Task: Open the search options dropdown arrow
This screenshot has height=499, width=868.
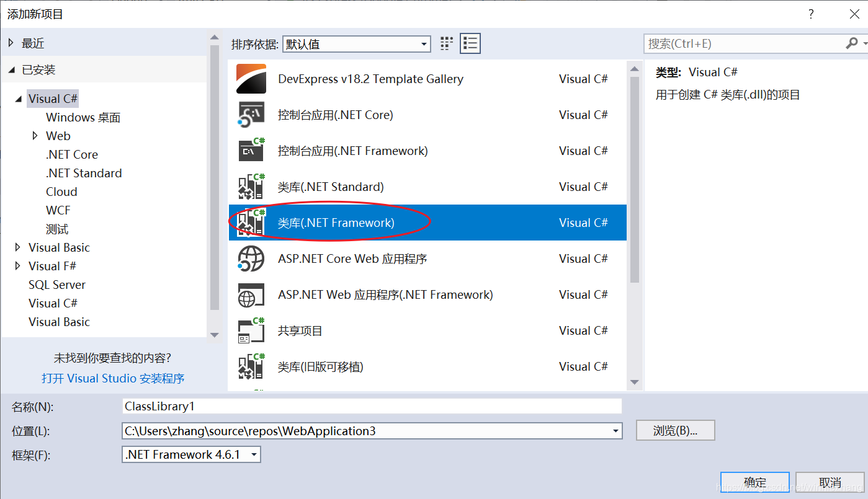Action: [864, 44]
